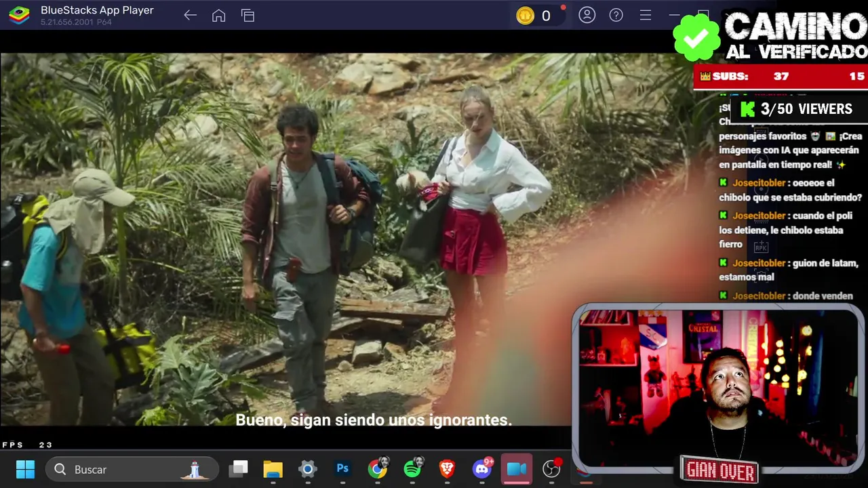Switch to Spotify in the taskbar
Image resolution: width=868 pixels, height=488 pixels.
(x=412, y=468)
